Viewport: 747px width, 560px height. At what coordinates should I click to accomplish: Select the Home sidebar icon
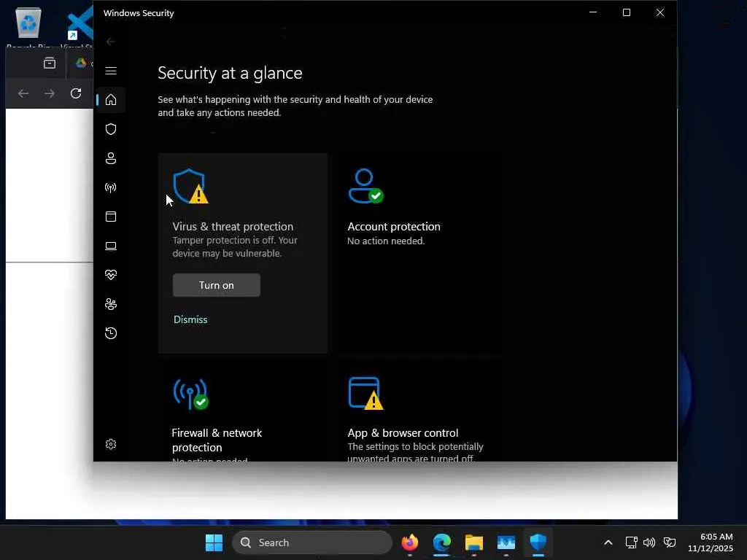111,99
